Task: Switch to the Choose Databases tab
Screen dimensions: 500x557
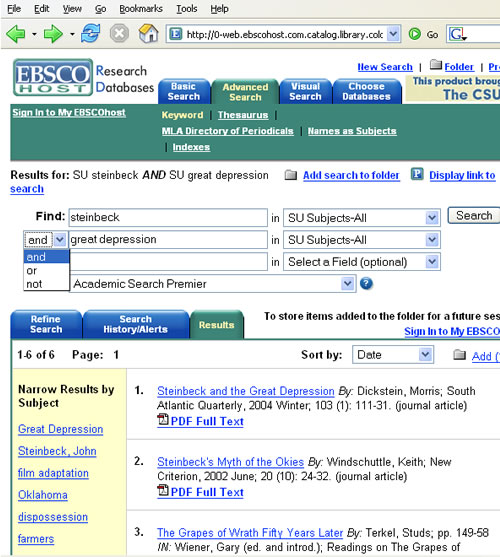Action: coord(366,91)
